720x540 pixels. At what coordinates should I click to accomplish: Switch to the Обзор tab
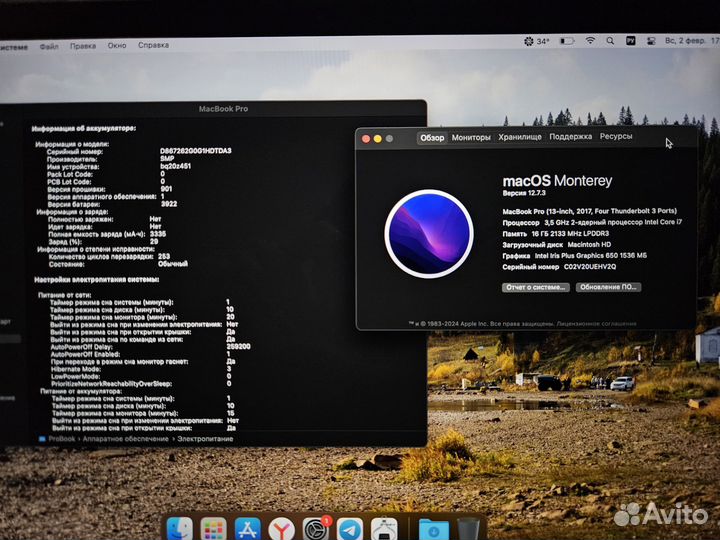[432, 138]
